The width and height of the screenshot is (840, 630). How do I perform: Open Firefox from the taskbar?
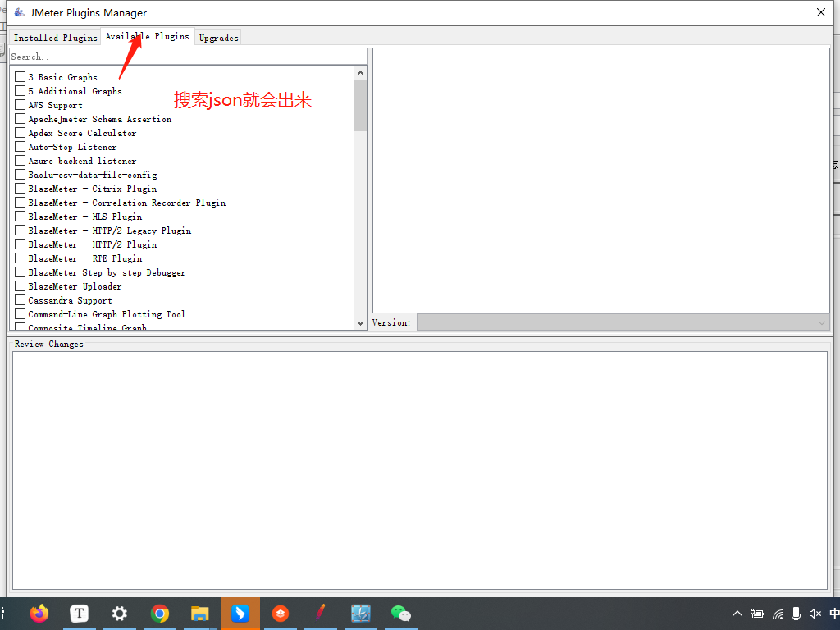[x=39, y=614]
